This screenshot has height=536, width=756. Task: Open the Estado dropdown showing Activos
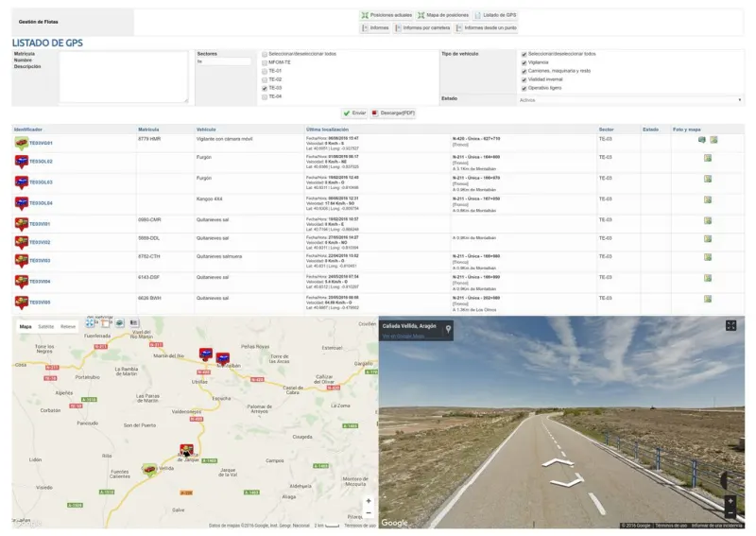tap(630, 100)
